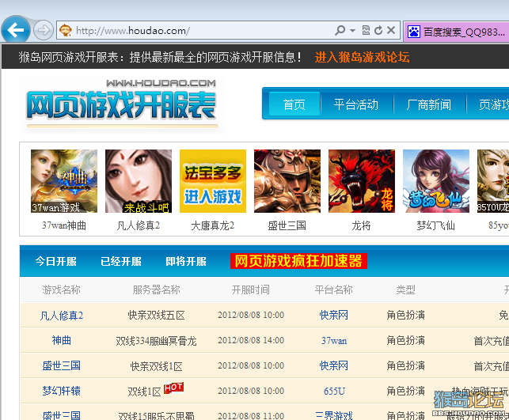Open the 神曲 game link in table
This screenshot has width=509, height=420.
[x=62, y=341]
